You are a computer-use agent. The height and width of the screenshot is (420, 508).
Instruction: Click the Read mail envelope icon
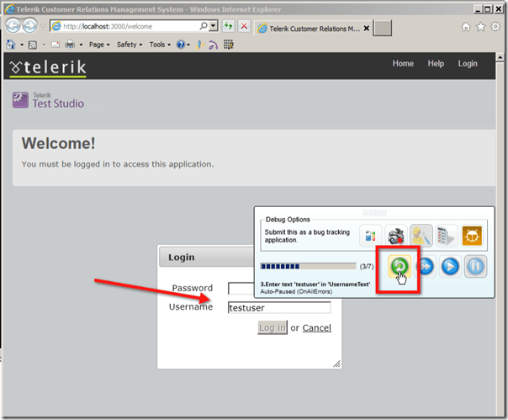point(56,45)
